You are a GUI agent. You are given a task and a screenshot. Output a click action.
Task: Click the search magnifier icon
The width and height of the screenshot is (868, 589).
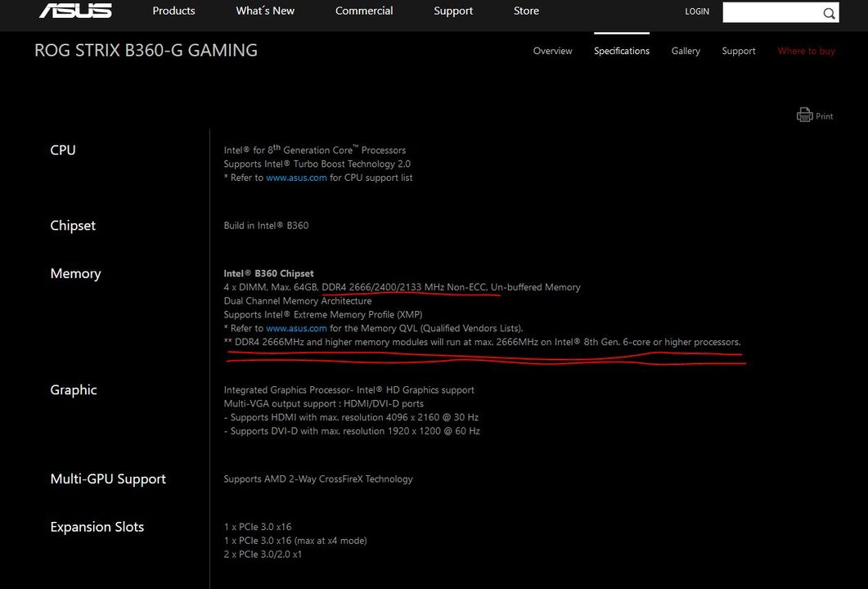(829, 13)
